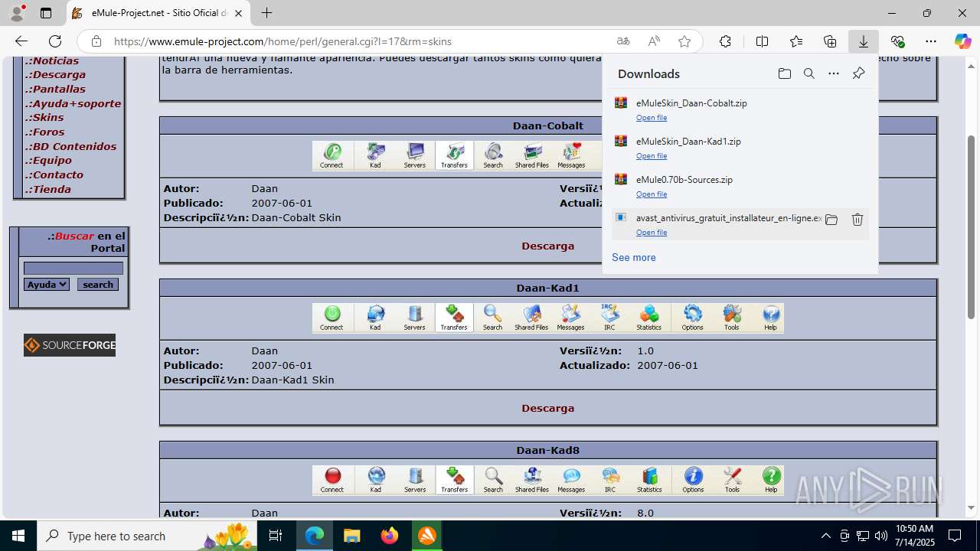Viewport: 980px width, 551px height.
Task: Click Daan-Kad1 skin toolbar preview image
Action: [548, 318]
